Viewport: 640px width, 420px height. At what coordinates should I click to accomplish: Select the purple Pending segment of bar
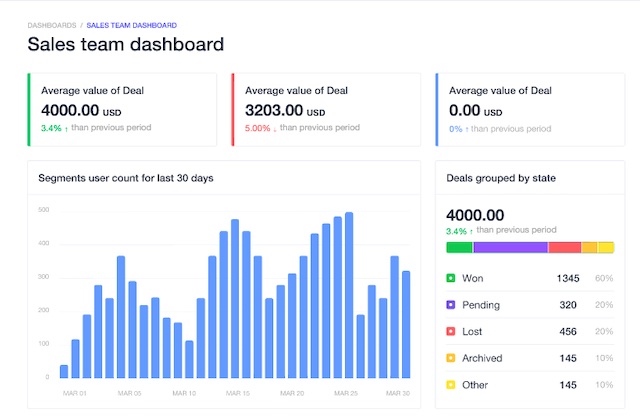click(x=510, y=247)
